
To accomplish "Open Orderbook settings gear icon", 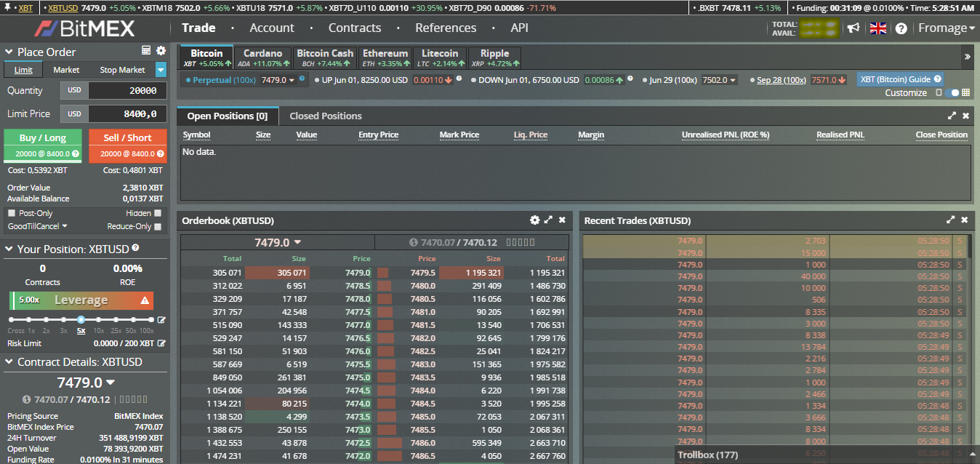I will click(535, 220).
